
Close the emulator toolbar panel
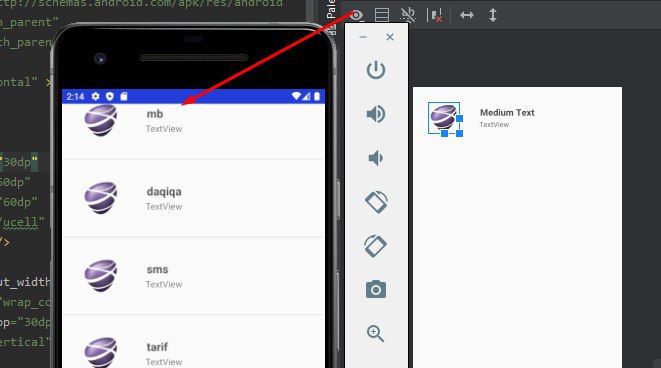tap(390, 37)
